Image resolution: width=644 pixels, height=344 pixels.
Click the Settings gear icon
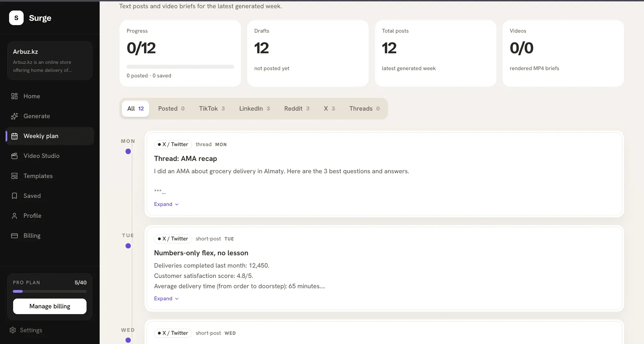click(13, 330)
